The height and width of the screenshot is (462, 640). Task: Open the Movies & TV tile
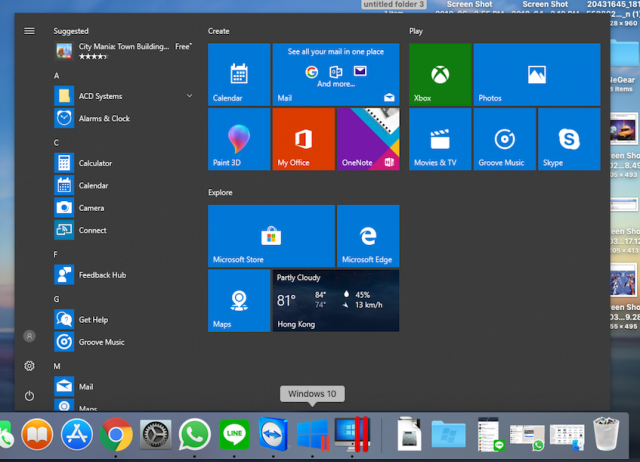click(440, 139)
